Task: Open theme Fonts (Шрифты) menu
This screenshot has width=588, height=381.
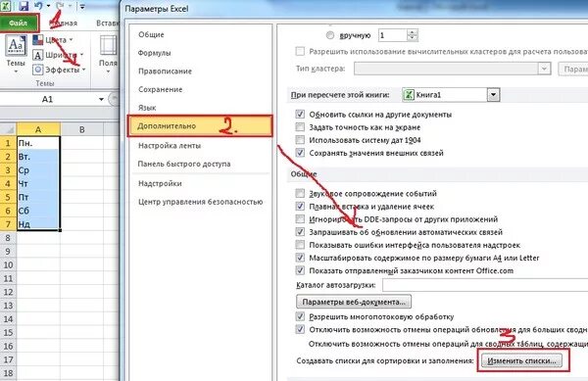Action: pos(58,55)
